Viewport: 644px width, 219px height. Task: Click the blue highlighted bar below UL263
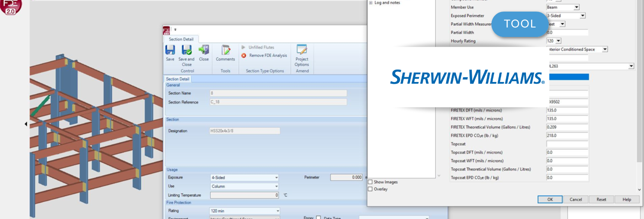click(567, 77)
